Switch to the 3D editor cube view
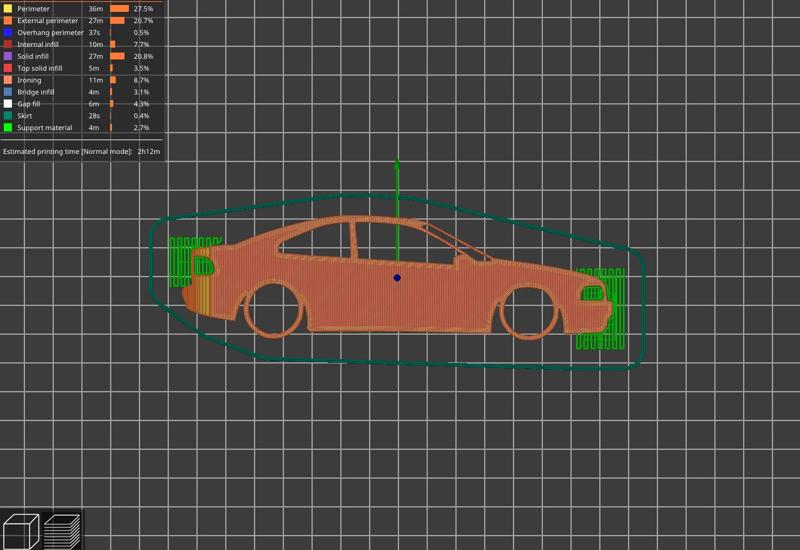This screenshot has height=550, width=800. pyautogui.click(x=21, y=532)
